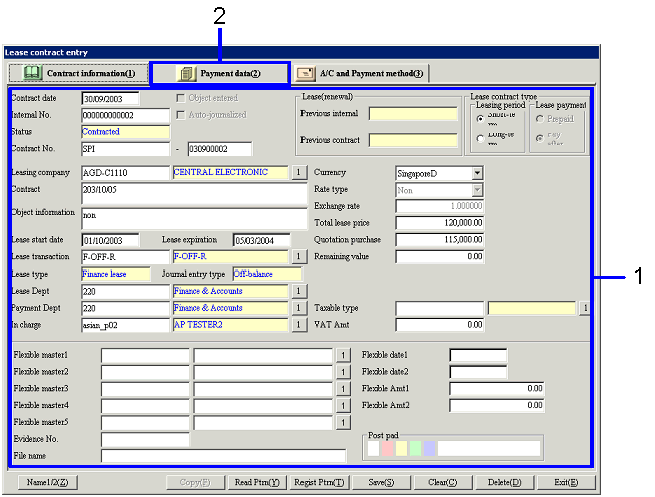Click the Contract field containing 203/10/05
Viewport: 655px width, 497px height.
195,194
